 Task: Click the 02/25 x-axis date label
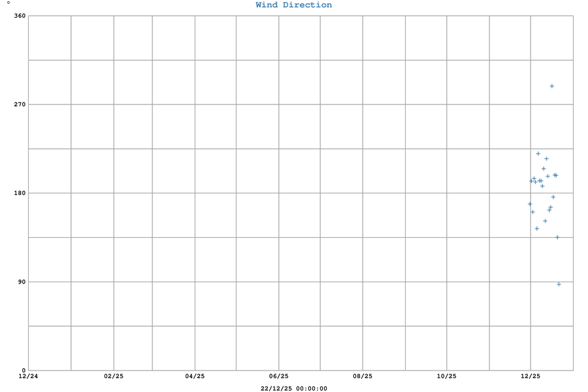114,376
